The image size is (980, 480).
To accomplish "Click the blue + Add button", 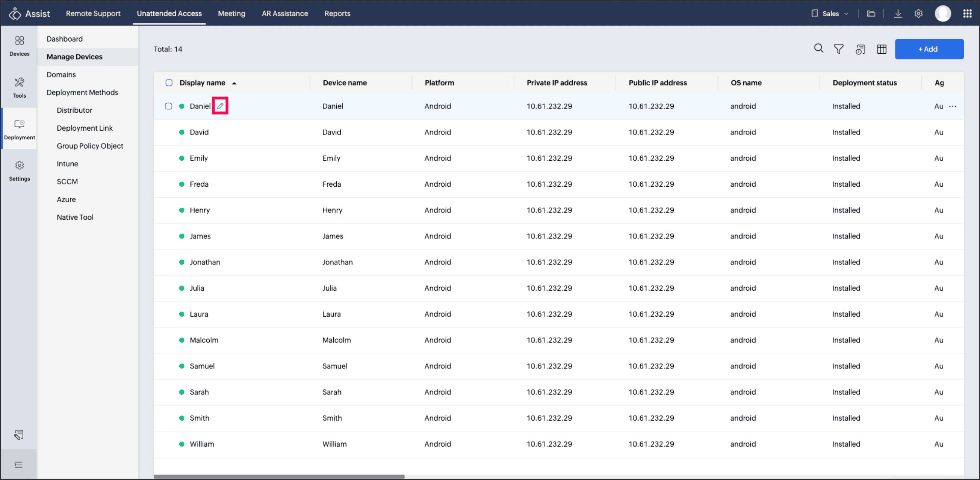I will click(x=929, y=49).
